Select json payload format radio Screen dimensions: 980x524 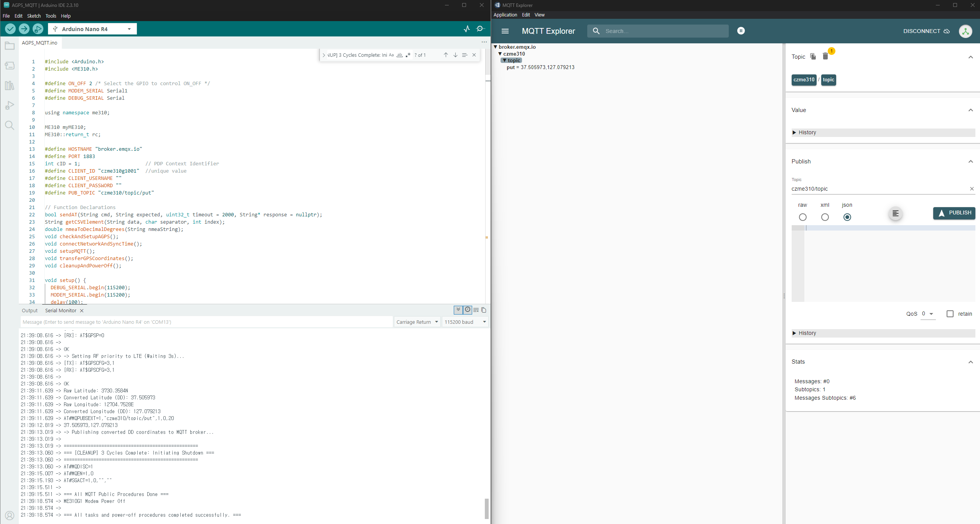(847, 217)
